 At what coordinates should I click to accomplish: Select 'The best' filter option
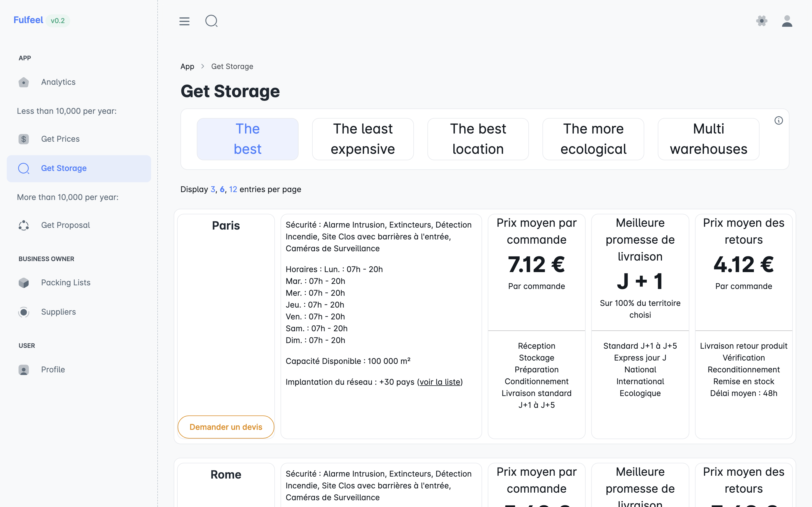[x=247, y=139]
